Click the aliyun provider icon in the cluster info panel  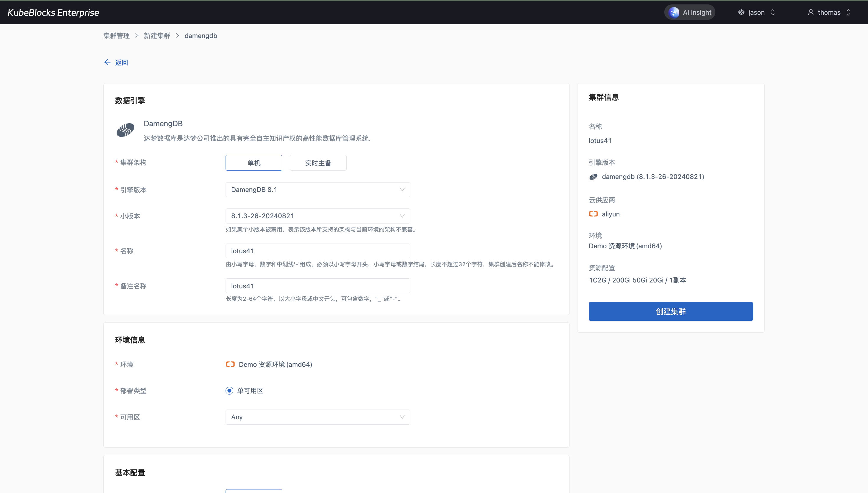[x=593, y=214]
